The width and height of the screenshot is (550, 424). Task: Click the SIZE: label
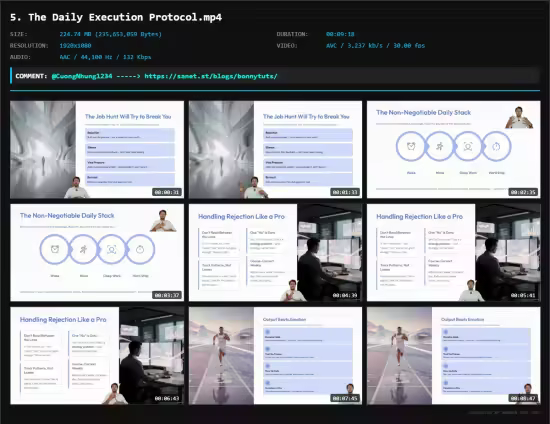pyautogui.click(x=19, y=34)
